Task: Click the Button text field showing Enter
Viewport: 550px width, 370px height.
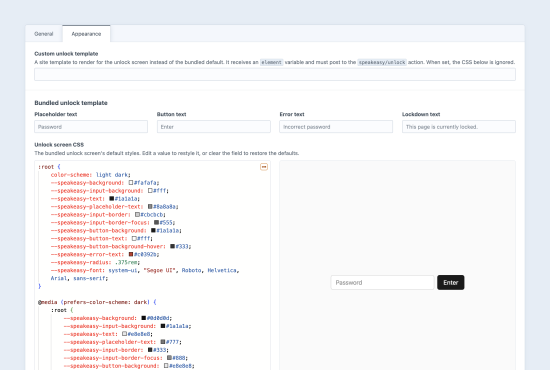Action: [x=214, y=127]
